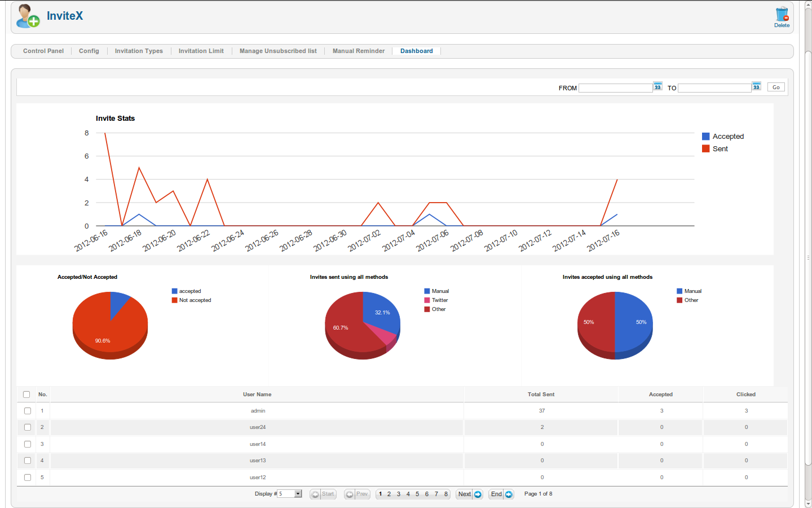Screen dimensions: 812x508
Task: Select the checkbox for user24 row
Action: click(28, 427)
